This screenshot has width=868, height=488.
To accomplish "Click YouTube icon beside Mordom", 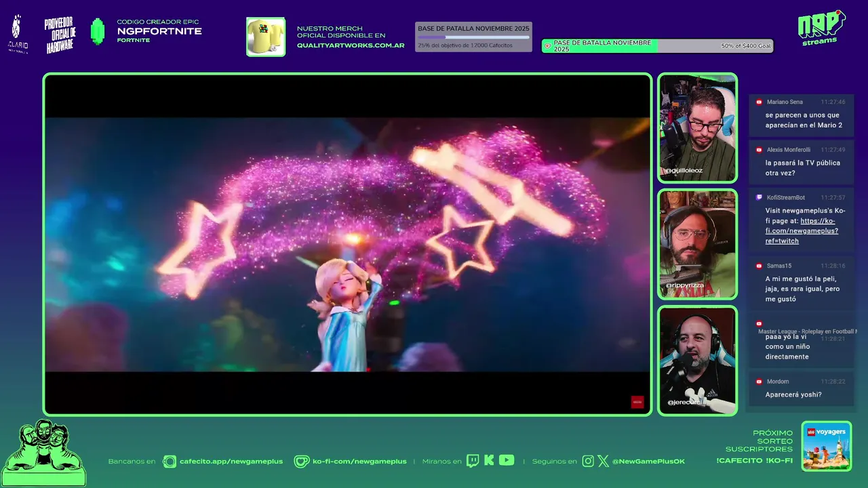I will (x=759, y=382).
